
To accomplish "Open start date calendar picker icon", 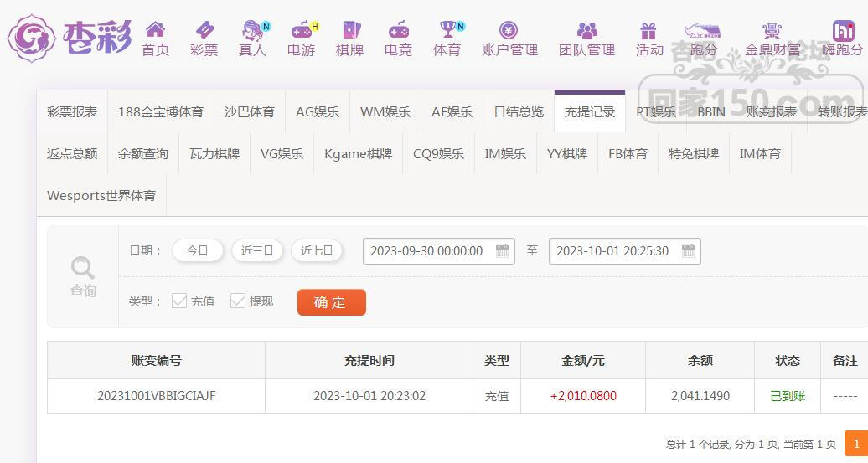I will pyautogui.click(x=502, y=250).
